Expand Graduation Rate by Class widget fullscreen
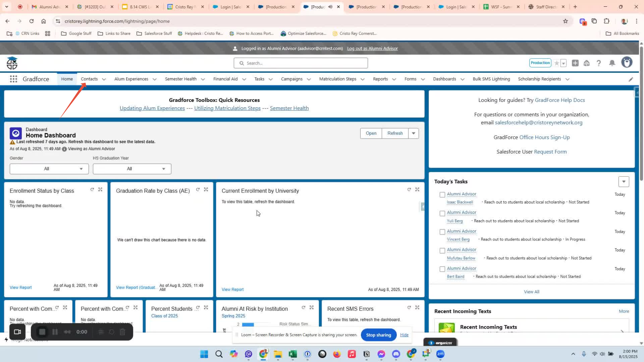 point(206,190)
